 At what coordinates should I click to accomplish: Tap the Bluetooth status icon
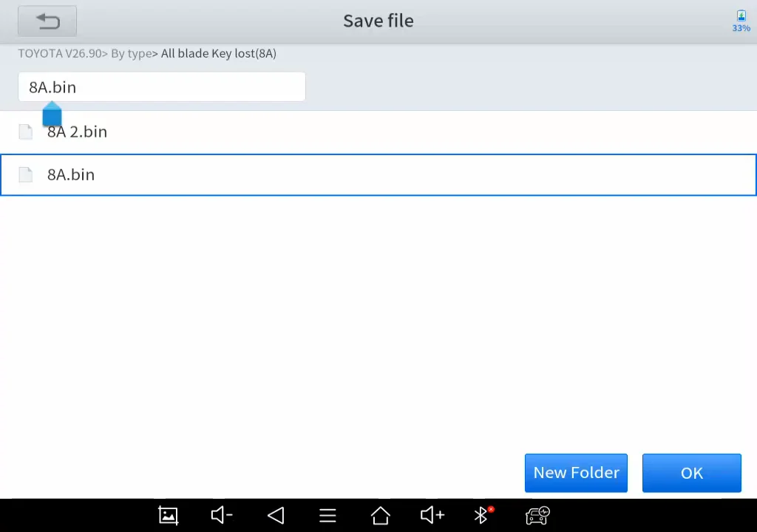[x=483, y=515]
